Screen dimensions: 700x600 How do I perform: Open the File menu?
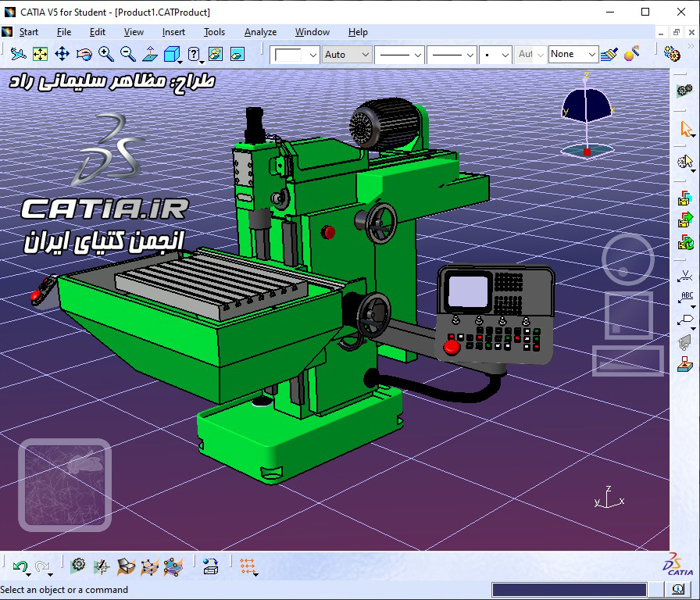[64, 32]
